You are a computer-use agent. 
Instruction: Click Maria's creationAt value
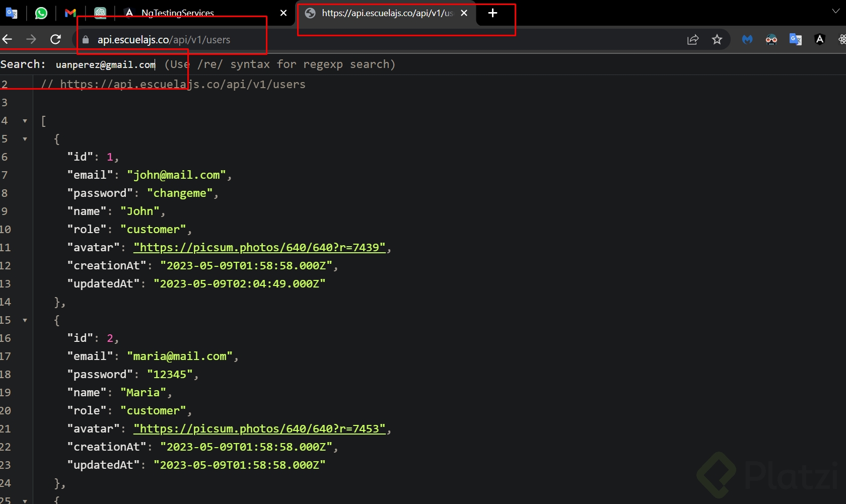(246, 447)
